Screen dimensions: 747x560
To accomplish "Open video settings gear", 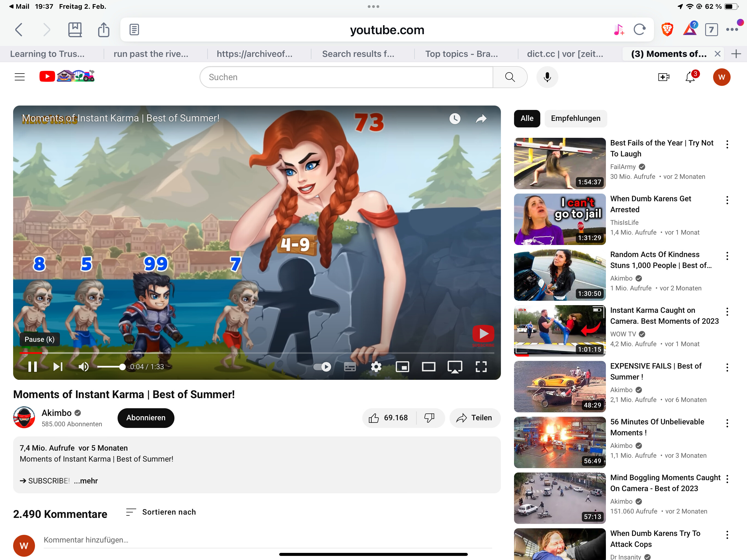I will pos(376,367).
